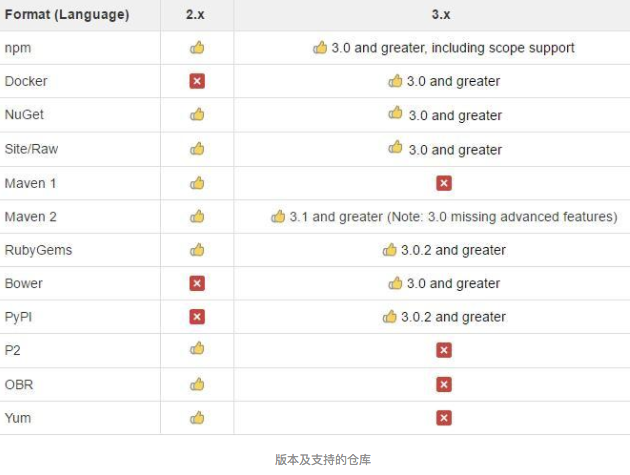
Task: Select the Docker format row label
Action: coord(26,81)
